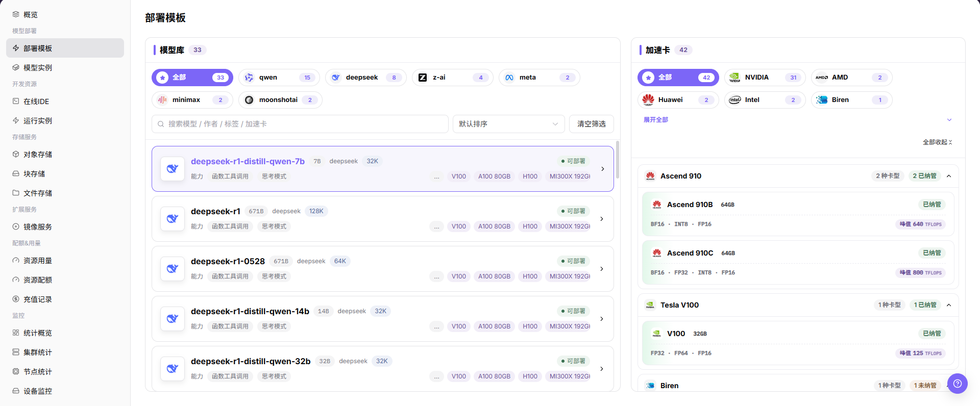Filter model library by minimax
980x406 pixels.
(x=192, y=100)
